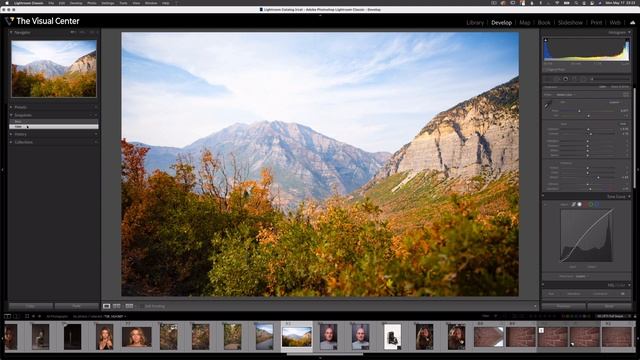Select the Loupe view icon in the toolbar

[x=107, y=306]
